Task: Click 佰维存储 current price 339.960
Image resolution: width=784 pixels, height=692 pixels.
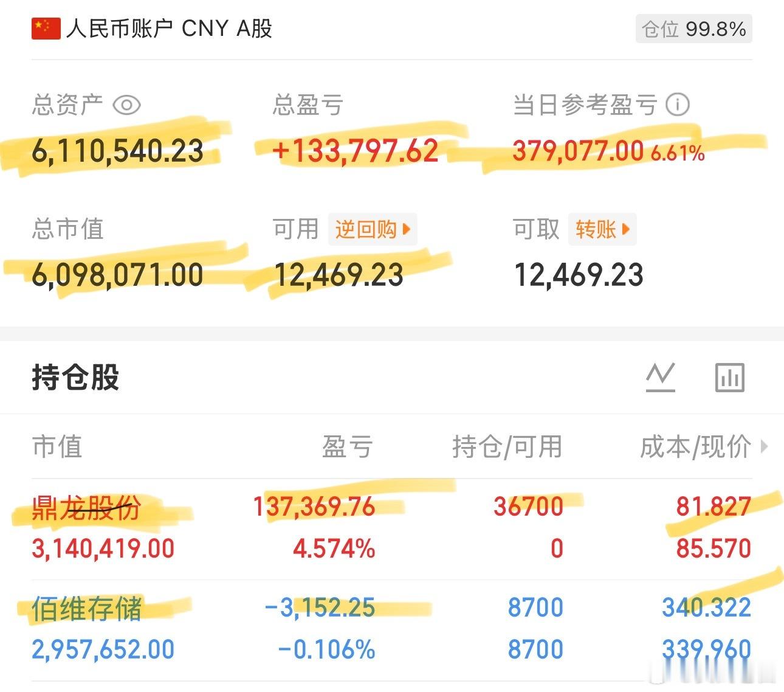Action: 706,649
